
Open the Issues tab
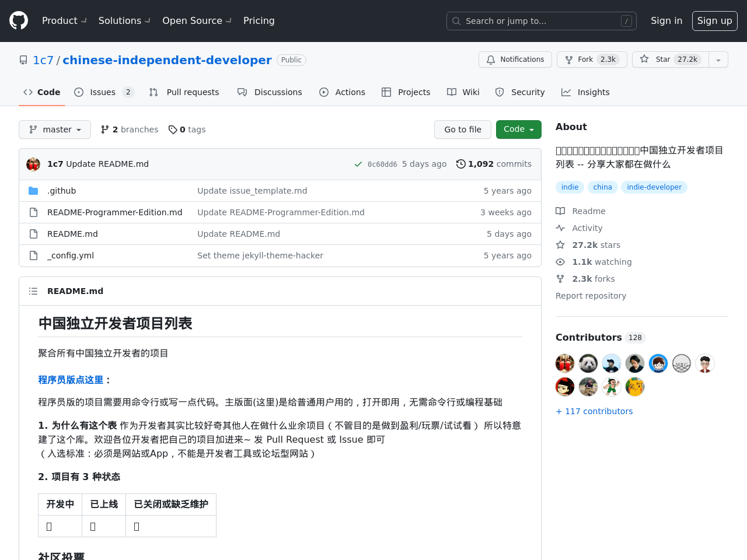102,92
